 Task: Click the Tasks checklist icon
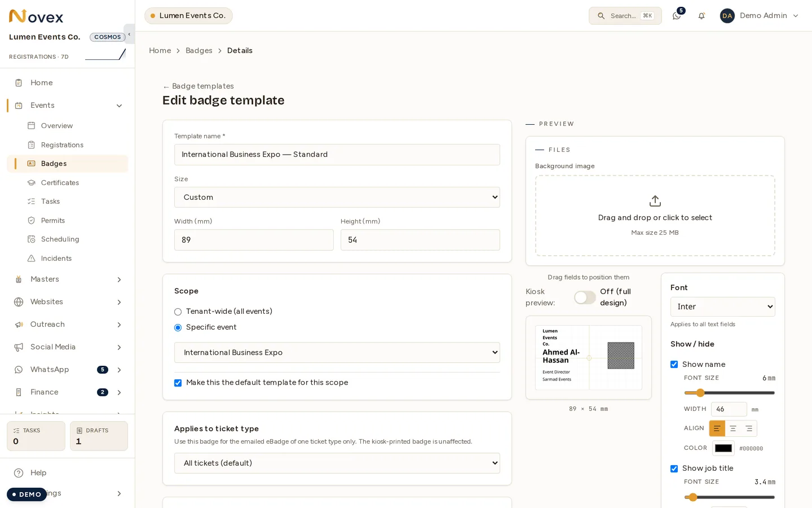pyautogui.click(x=32, y=202)
